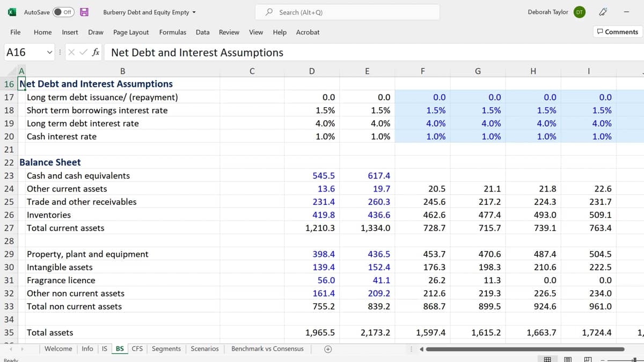644x362 pixels.
Task: Open the Draw ribbon tab
Action: (x=96, y=32)
